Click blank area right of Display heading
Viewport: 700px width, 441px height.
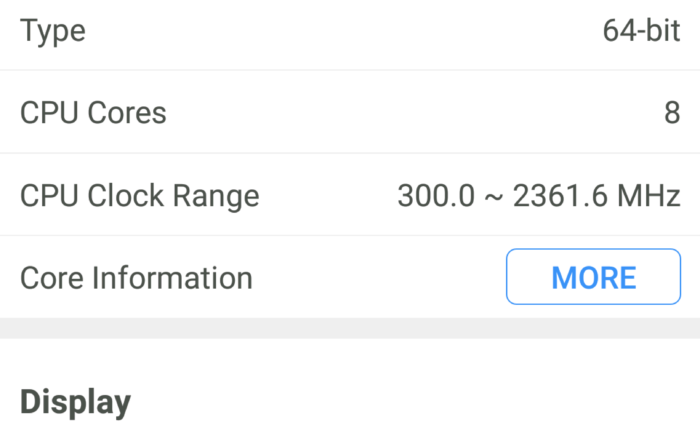400,402
